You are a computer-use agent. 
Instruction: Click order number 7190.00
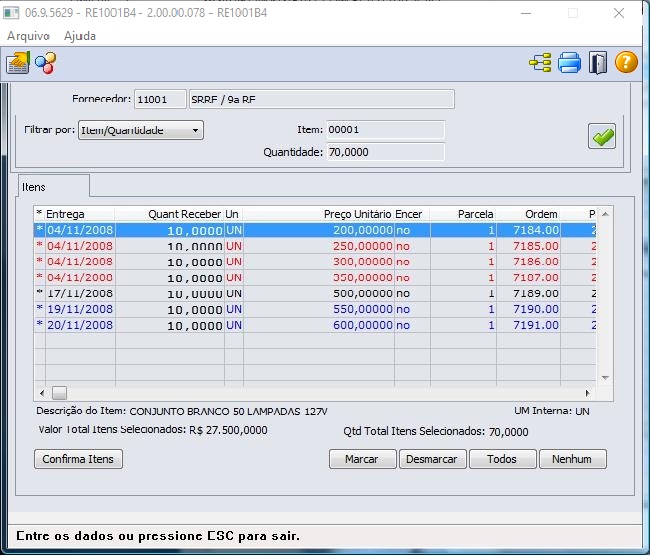536,309
